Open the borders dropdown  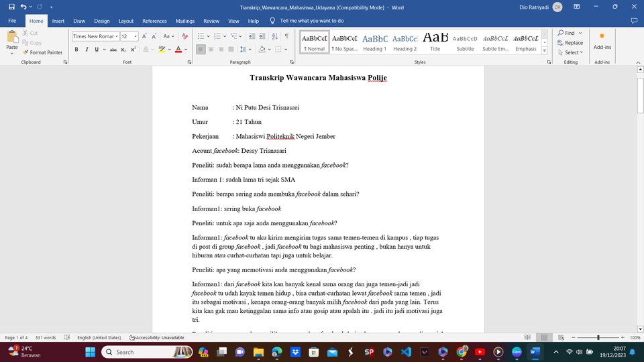click(286, 50)
